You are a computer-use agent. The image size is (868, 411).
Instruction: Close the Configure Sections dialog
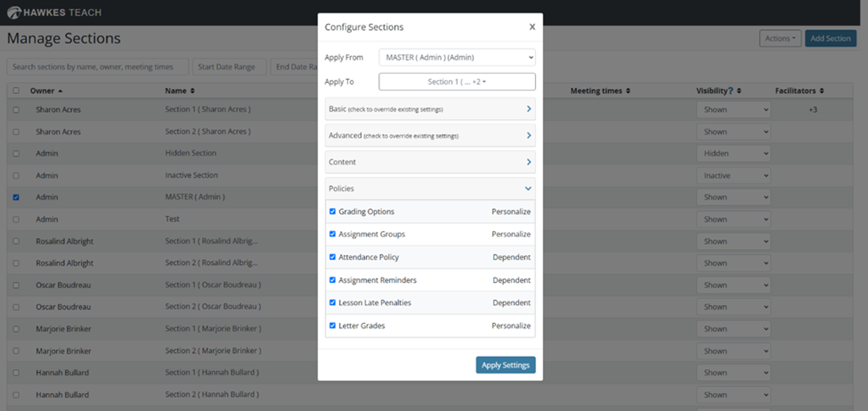[x=532, y=27]
